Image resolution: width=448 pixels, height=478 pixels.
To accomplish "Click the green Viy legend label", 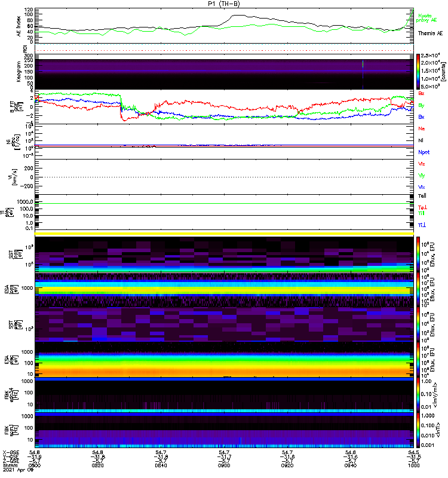I will coord(421,176).
